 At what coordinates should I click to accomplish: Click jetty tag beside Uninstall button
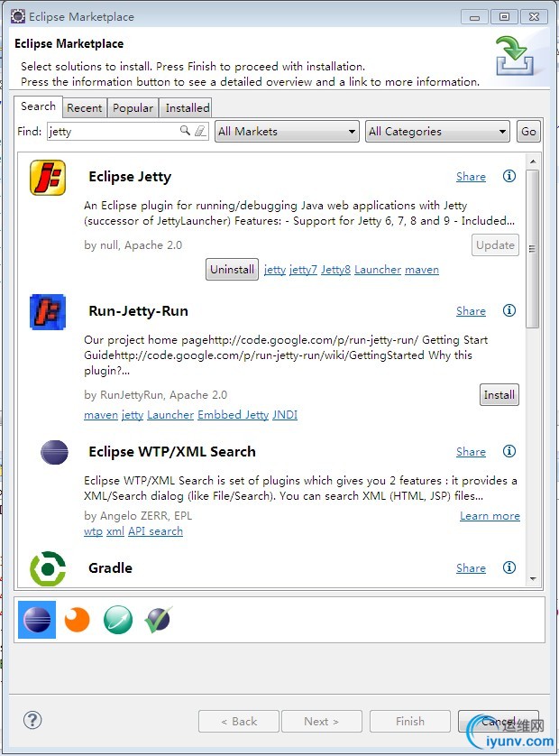(x=275, y=270)
